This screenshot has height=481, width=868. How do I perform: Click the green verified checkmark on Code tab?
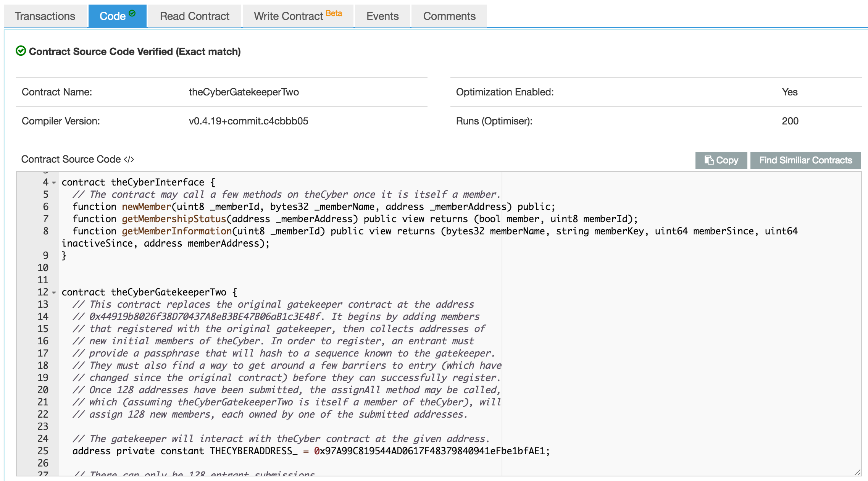pyautogui.click(x=132, y=13)
